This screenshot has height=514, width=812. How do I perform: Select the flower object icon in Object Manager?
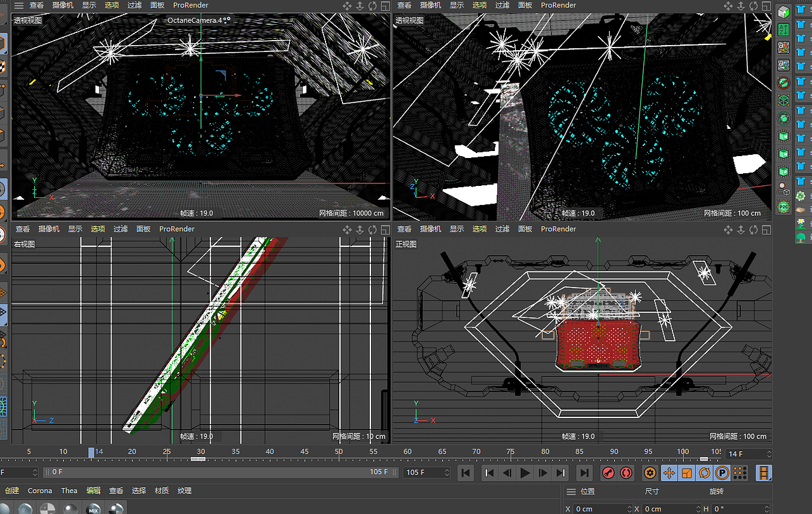tap(801, 223)
